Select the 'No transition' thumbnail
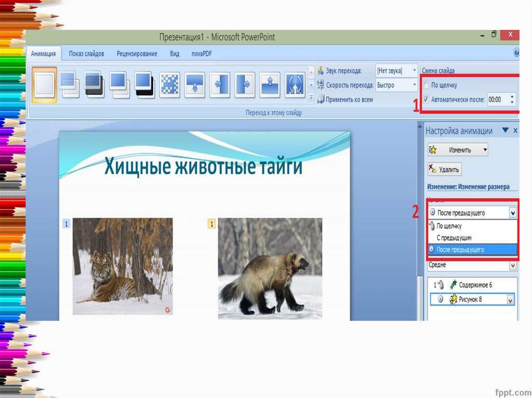Image resolution: width=532 pixels, height=398 pixels. (x=45, y=85)
